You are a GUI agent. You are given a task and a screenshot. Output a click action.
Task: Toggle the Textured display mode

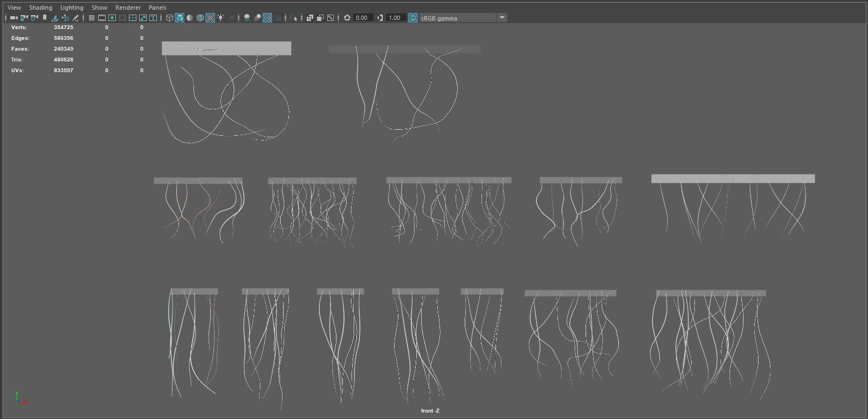[210, 18]
